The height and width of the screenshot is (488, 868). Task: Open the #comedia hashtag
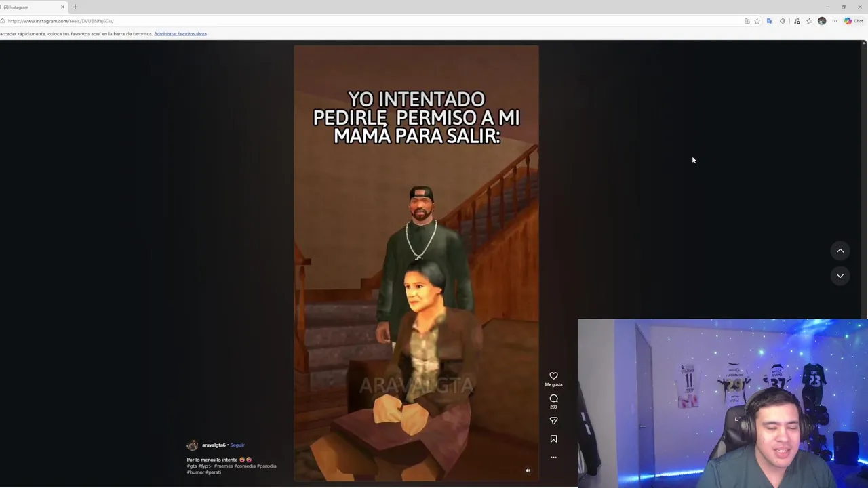pos(245,466)
